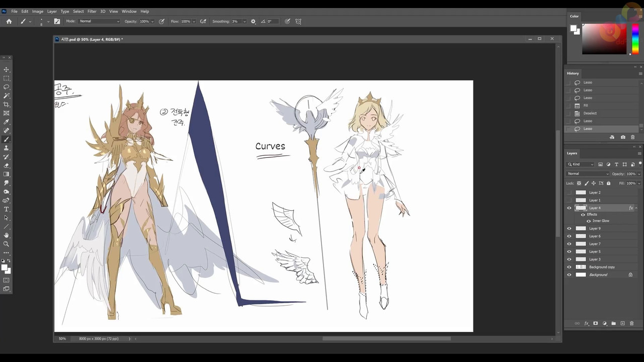Toggle the layer filter on/off switch
Screen dimensions: 644x362
(x=640, y=164)
